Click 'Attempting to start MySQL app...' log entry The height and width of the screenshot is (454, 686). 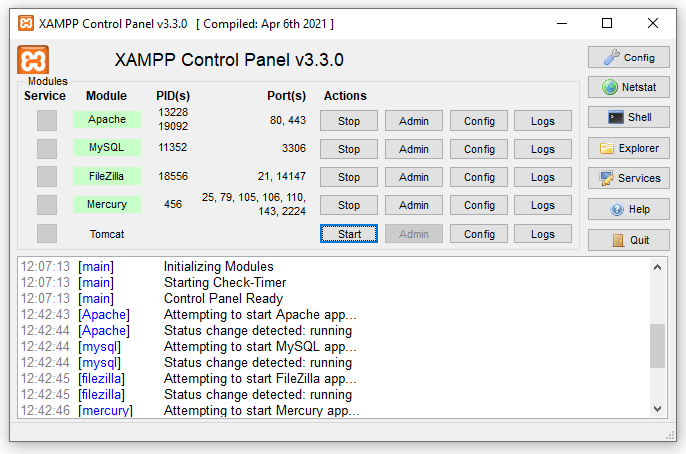click(x=260, y=346)
